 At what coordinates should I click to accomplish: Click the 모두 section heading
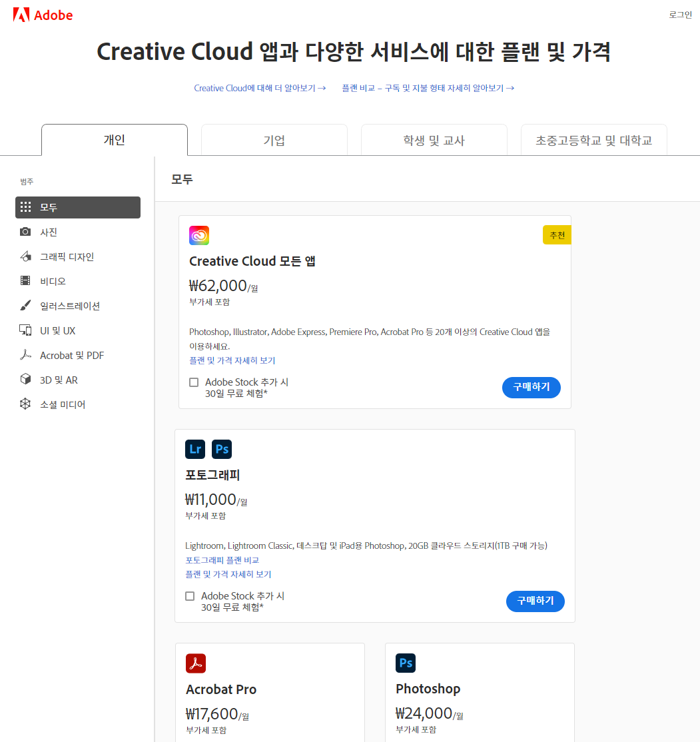tap(182, 179)
